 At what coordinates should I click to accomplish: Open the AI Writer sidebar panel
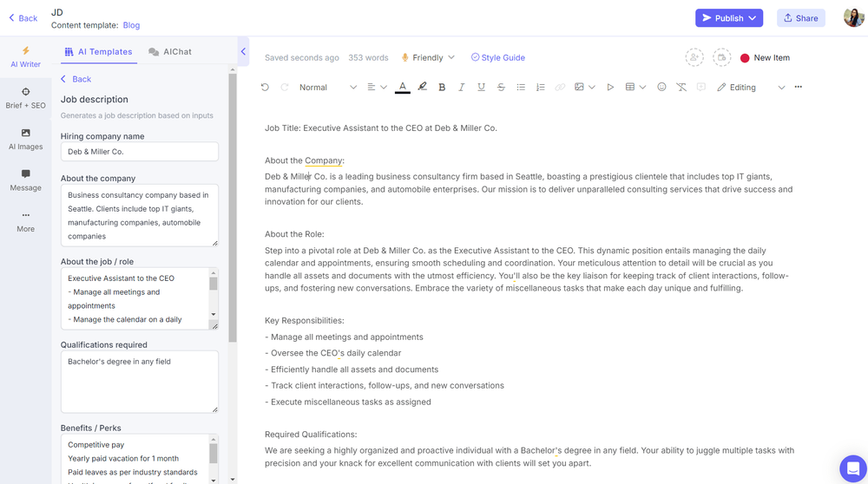25,57
